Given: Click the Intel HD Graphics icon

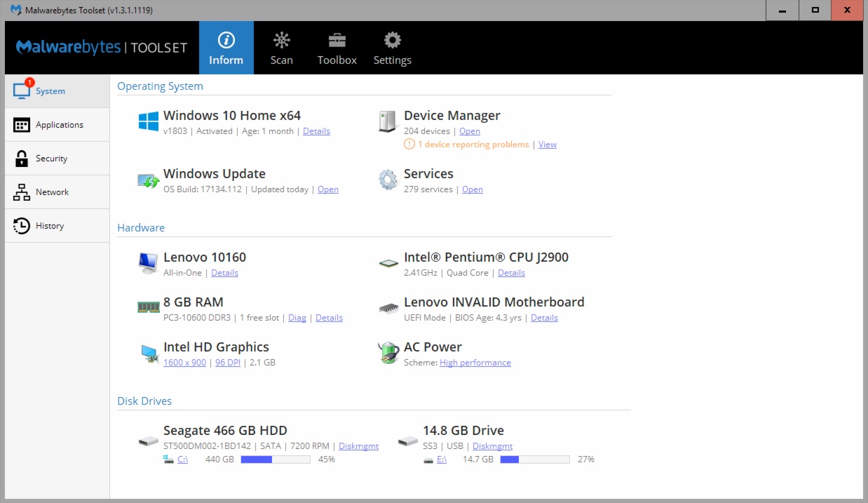Looking at the screenshot, I should coord(149,354).
